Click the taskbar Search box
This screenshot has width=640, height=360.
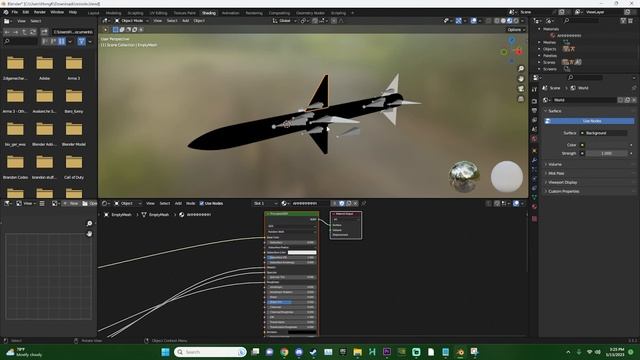click(211, 352)
